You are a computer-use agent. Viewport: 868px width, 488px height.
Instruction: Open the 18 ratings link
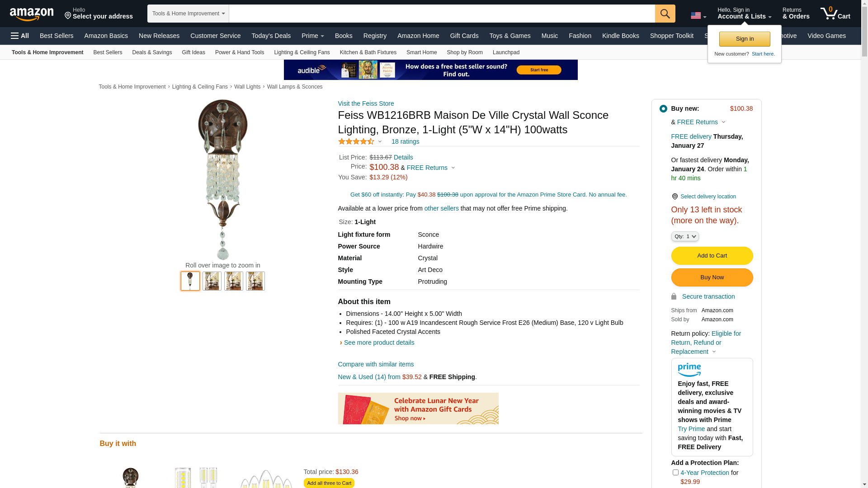pyautogui.click(x=406, y=141)
